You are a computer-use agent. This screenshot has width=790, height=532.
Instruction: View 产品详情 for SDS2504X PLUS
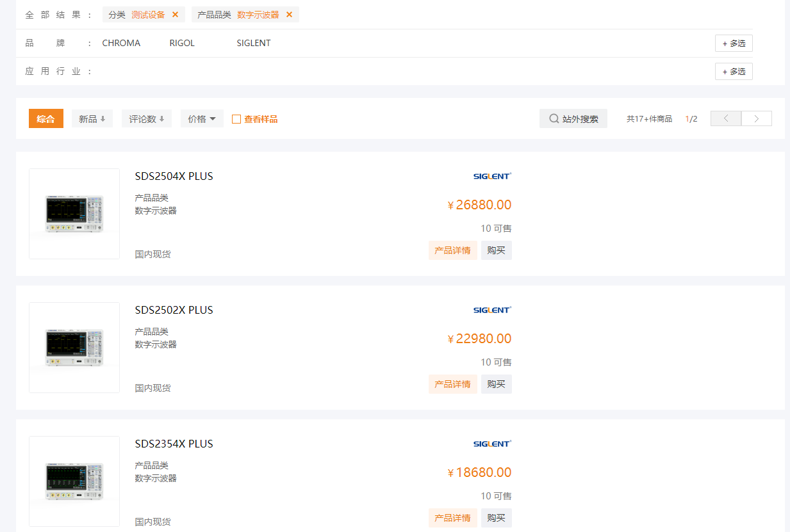[453, 250]
